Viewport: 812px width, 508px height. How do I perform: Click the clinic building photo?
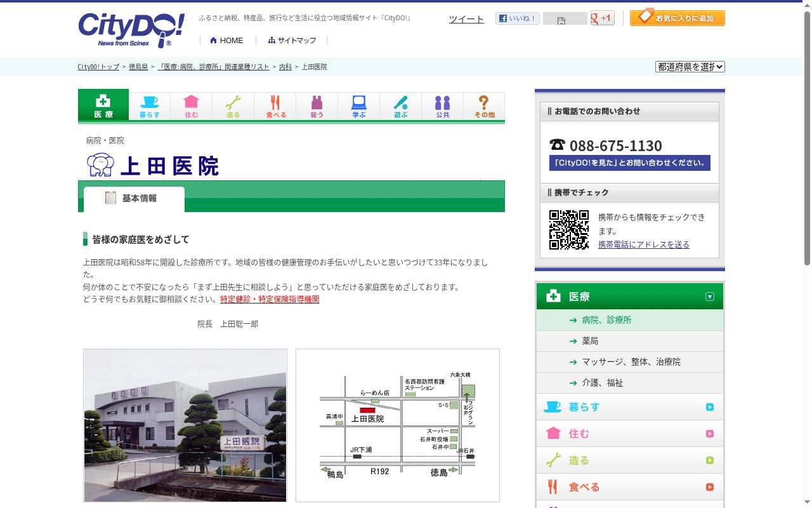(185, 425)
